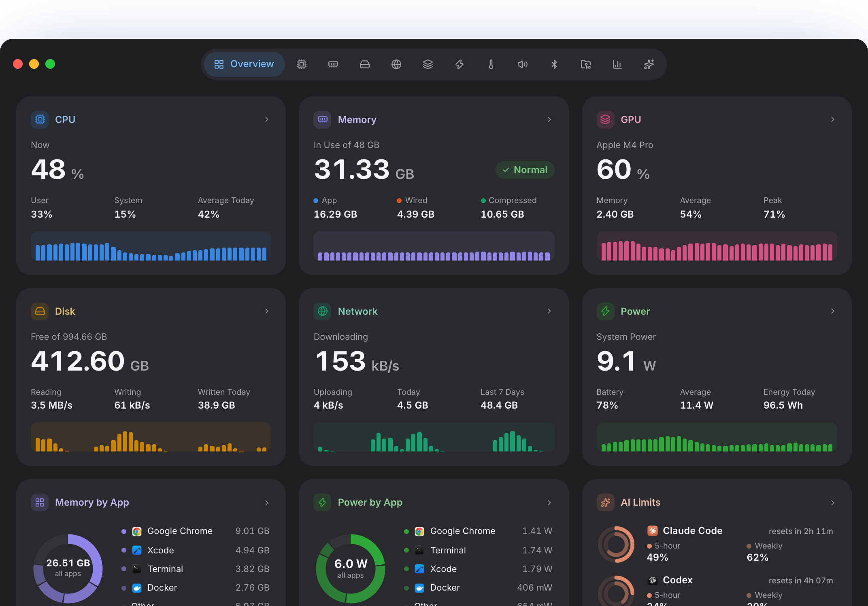Click the CPU card chip icon

[x=40, y=119]
